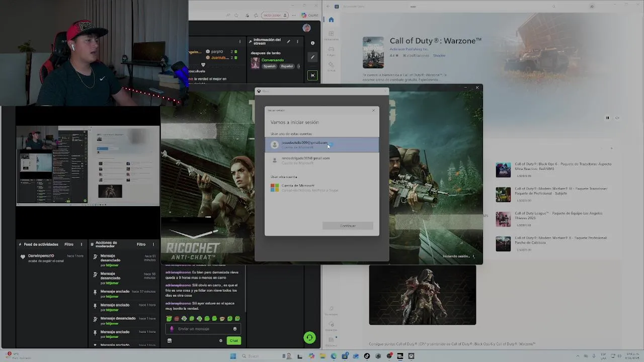Screen dimensions: 644x362
Task: Open the Acciones de moderador three-dot menu
Action: (153, 244)
